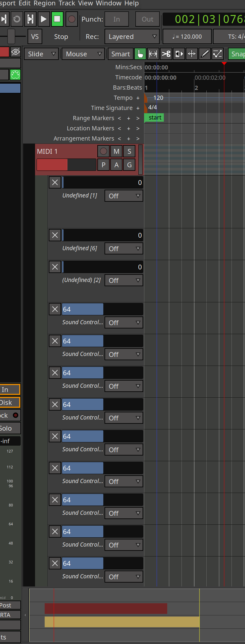This screenshot has height=644, width=245.
Task: Click the Play button in transport
Action: (x=43, y=19)
